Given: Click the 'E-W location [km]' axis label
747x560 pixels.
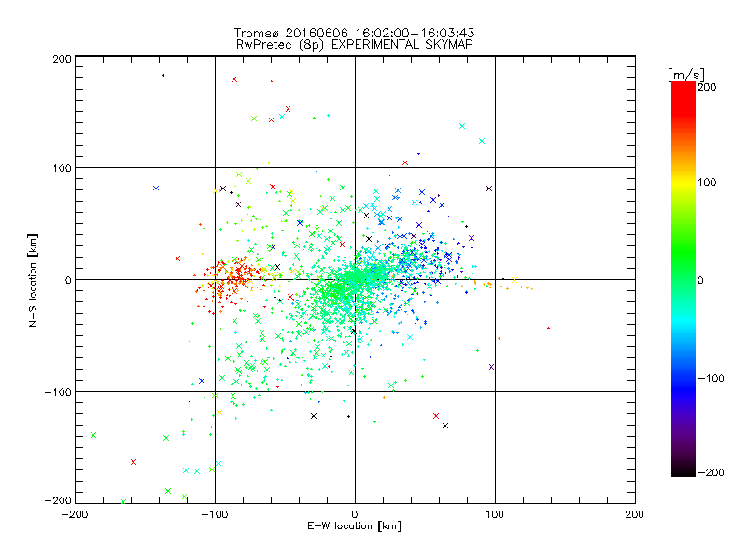Looking at the screenshot, I should [354, 525].
